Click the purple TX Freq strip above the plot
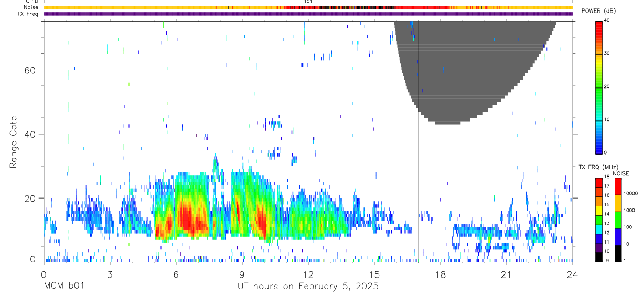 pyautogui.click(x=308, y=14)
